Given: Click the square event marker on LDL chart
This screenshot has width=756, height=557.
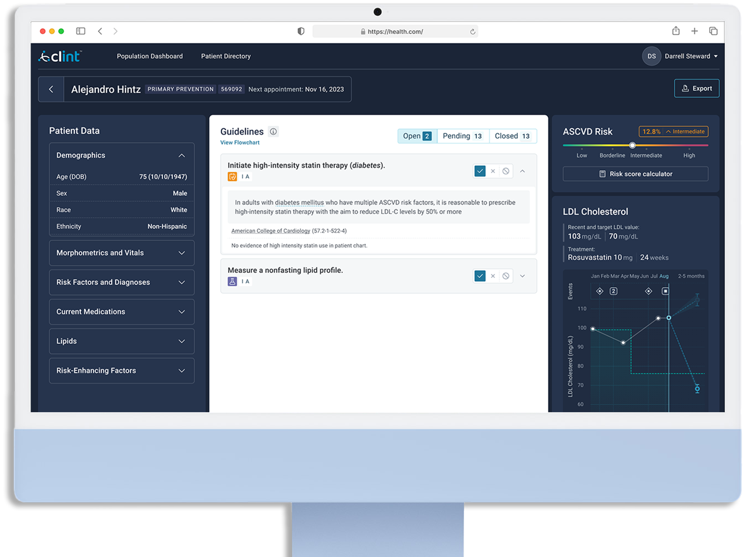Looking at the screenshot, I should tap(666, 291).
